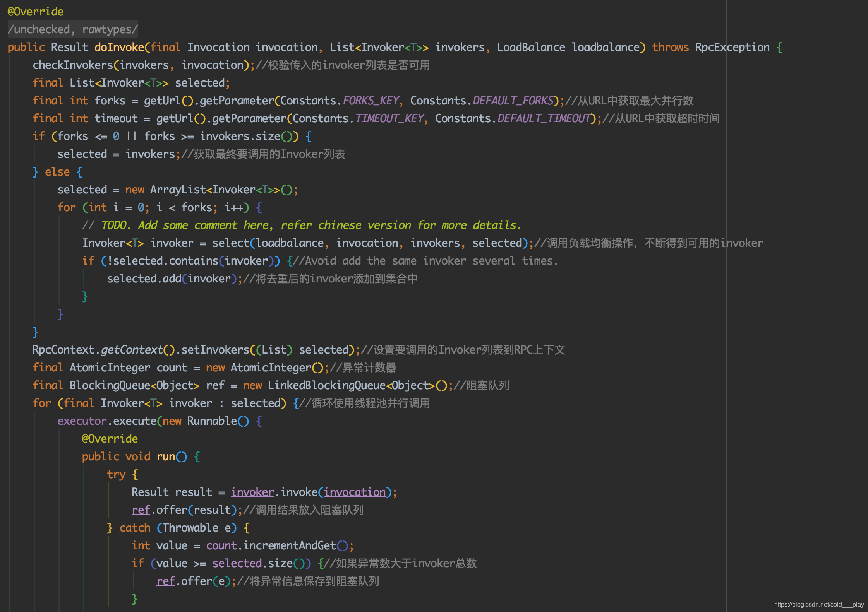The width and height of the screenshot is (868, 612).
Task: Click the checkInvokers method call
Action: (x=72, y=65)
